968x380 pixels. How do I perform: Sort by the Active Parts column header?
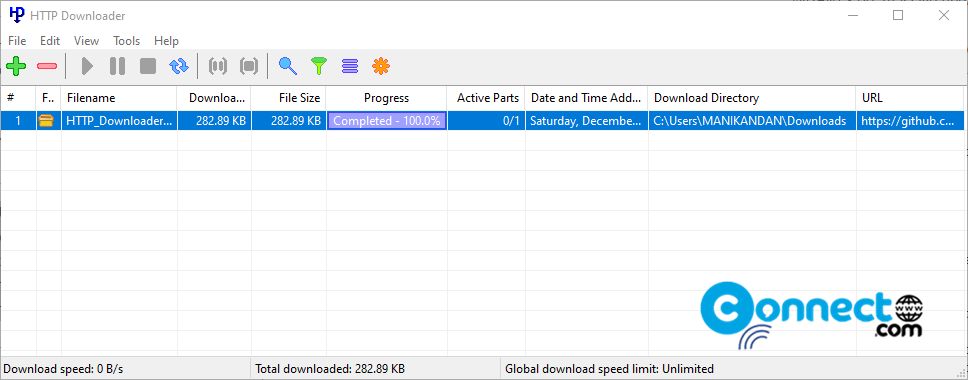pos(486,98)
